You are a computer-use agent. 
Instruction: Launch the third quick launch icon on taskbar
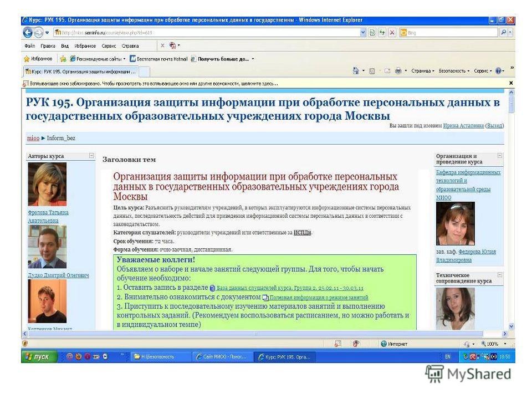[87, 356]
